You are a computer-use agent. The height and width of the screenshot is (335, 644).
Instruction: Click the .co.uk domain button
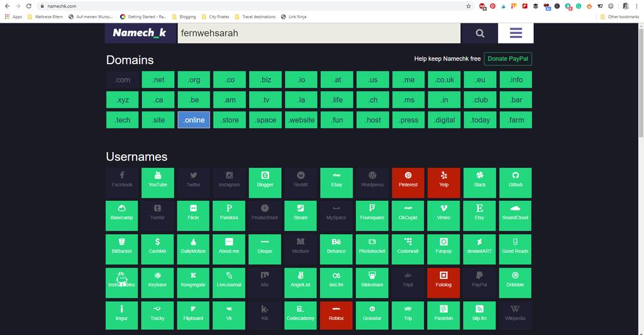click(x=445, y=80)
